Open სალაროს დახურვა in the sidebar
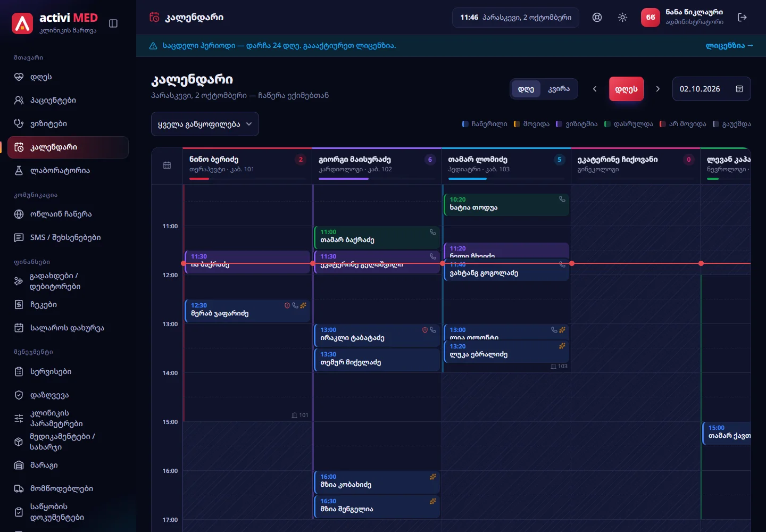 pyautogui.click(x=68, y=328)
